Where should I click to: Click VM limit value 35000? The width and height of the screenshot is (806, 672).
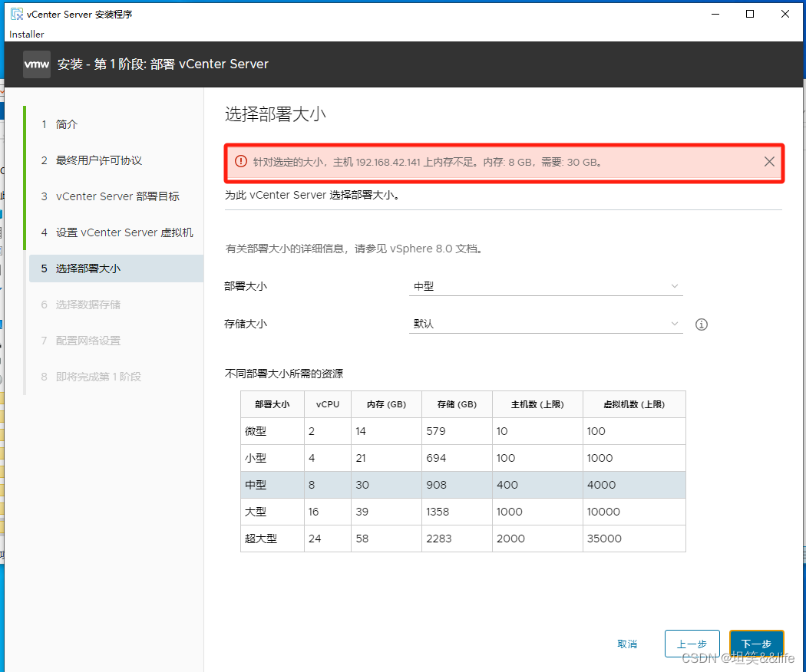coord(605,539)
